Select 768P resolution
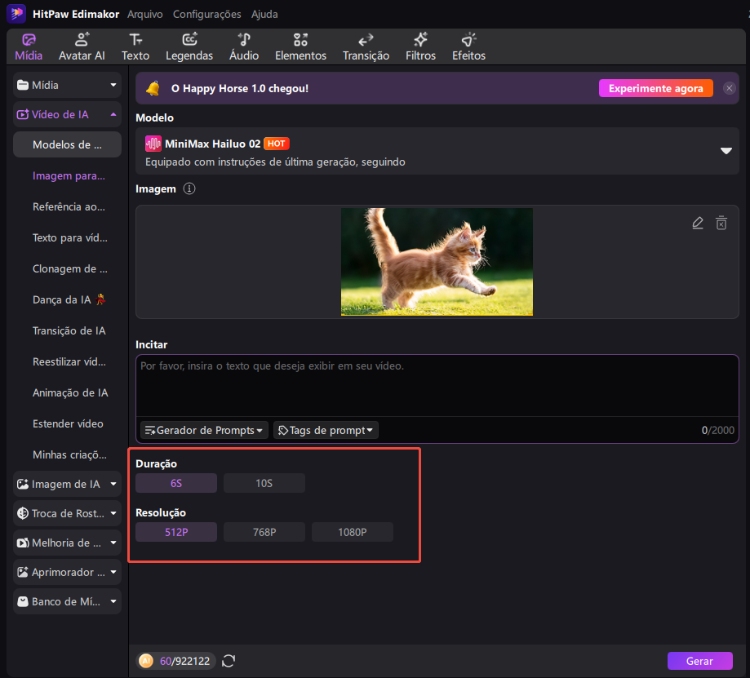The image size is (750, 678). click(264, 532)
